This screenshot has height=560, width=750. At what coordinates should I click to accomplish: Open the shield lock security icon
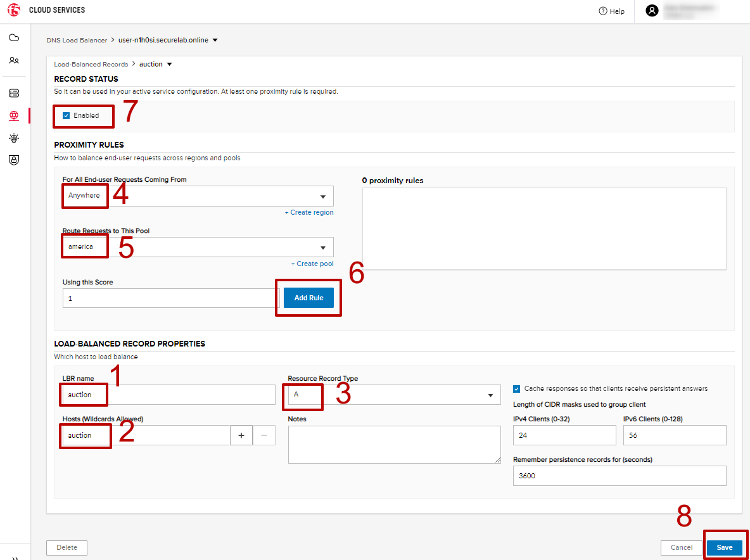click(14, 160)
